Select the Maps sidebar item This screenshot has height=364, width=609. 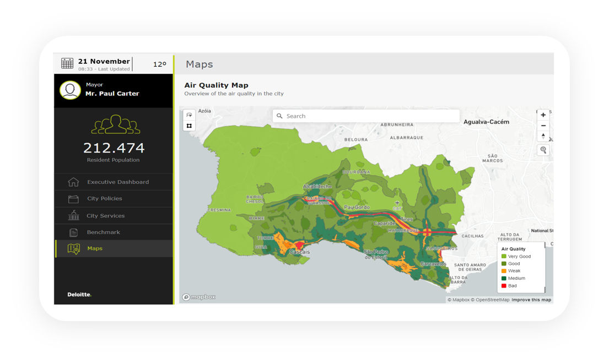[94, 249]
